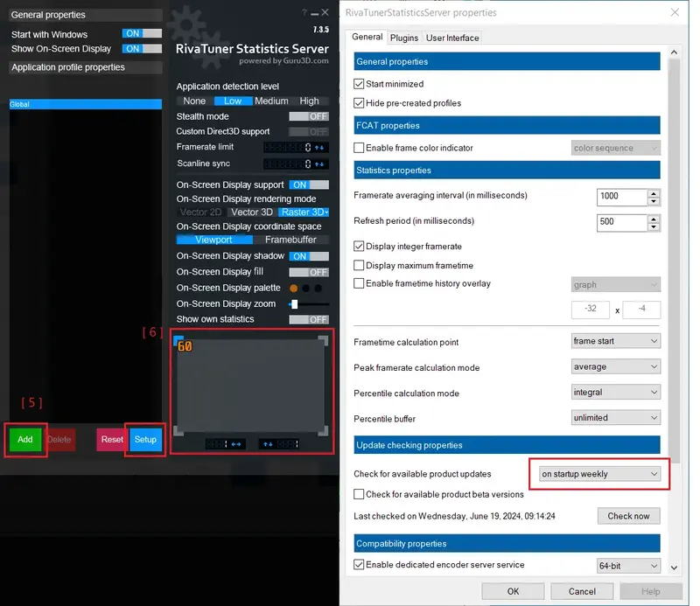This screenshot has height=606, width=700.
Task: Enable frametime history overlay checkbox
Action: [359, 283]
